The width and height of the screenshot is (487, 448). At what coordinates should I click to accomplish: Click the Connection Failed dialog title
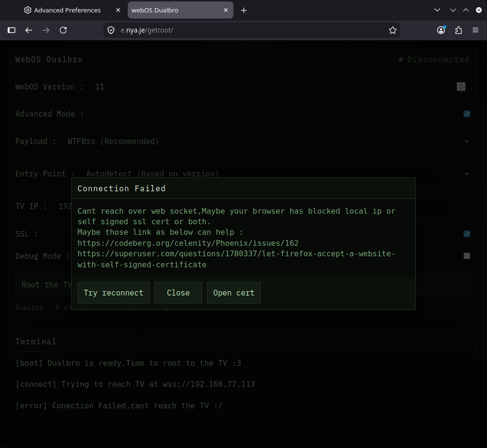122,188
